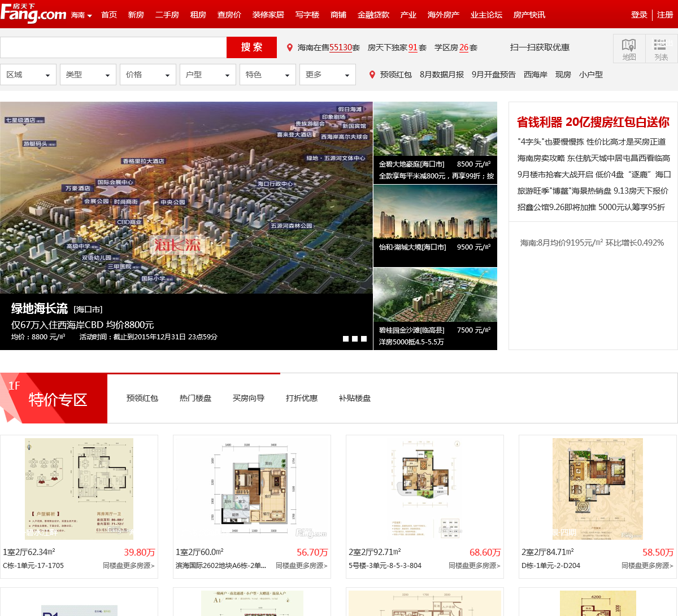Image resolution: width=678 pixels, height=616 pixels.
Task: Open 装修家居 in the top navigation
Action: (268, 15)
